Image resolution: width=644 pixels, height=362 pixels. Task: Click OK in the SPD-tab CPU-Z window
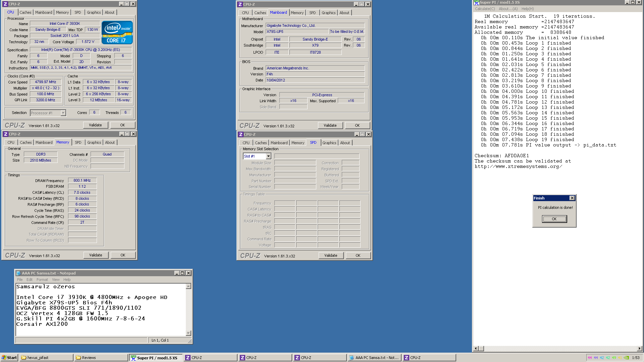point(358,255)
